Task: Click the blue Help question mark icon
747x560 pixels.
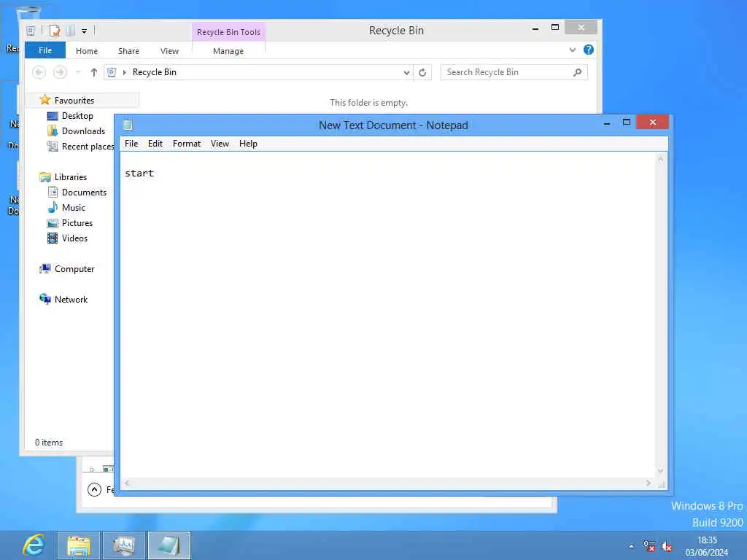Action: click(x=589, y=50)
